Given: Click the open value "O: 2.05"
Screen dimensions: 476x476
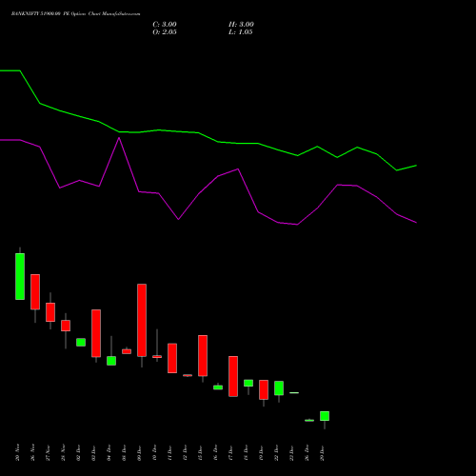Looking at the screenshot, I should [165, 32].
